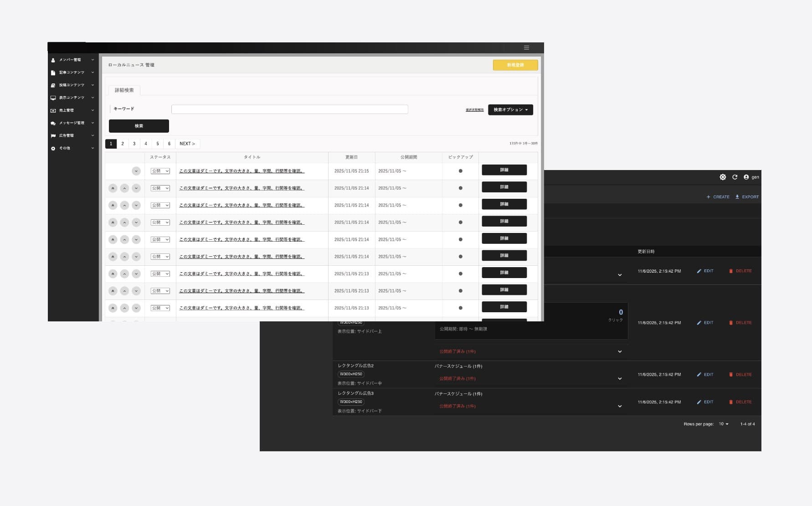Open the Rows per page dropdown

[x=724, y=424]
